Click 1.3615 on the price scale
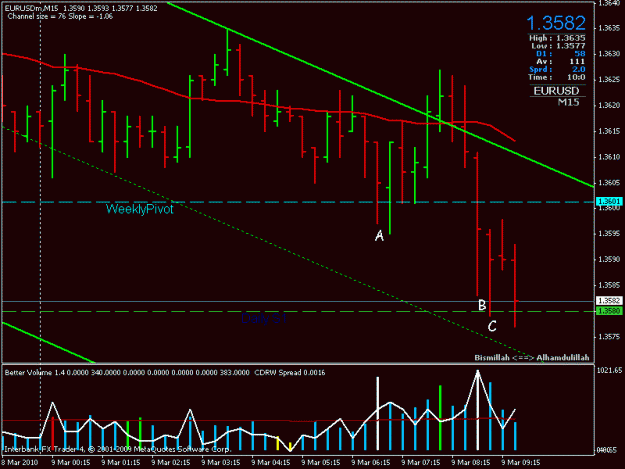The image size is (625, 469). (609, 131)
